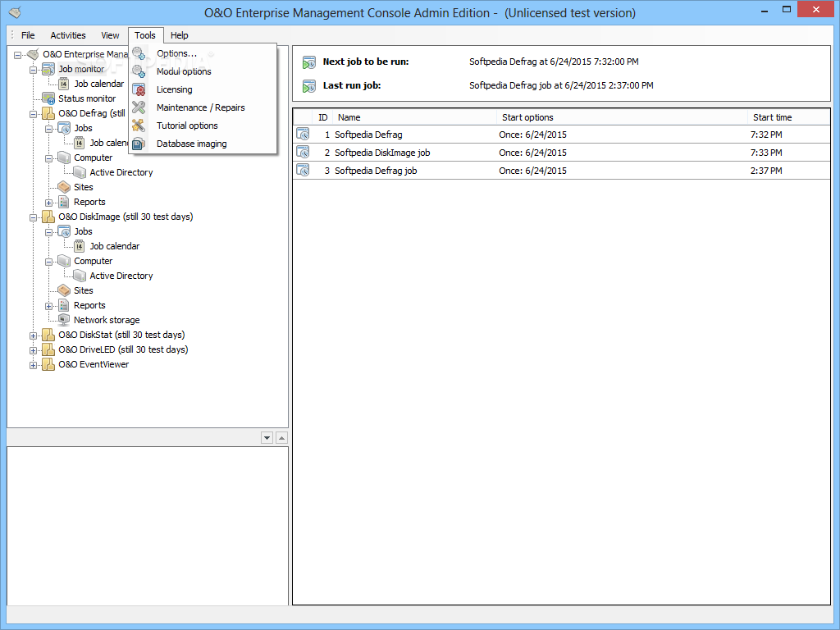Click the Reports icon under O&O Defrag

[64, 202]
